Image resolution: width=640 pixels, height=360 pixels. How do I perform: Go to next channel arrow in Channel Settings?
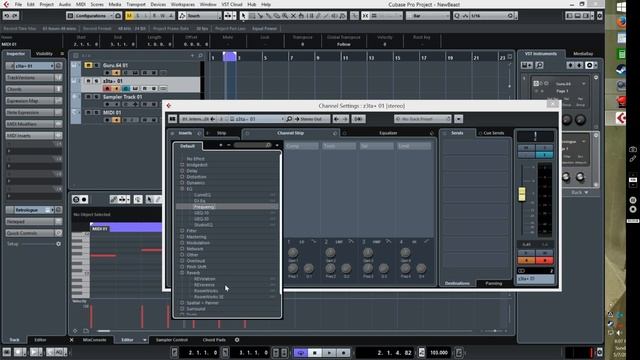[345, 119]
